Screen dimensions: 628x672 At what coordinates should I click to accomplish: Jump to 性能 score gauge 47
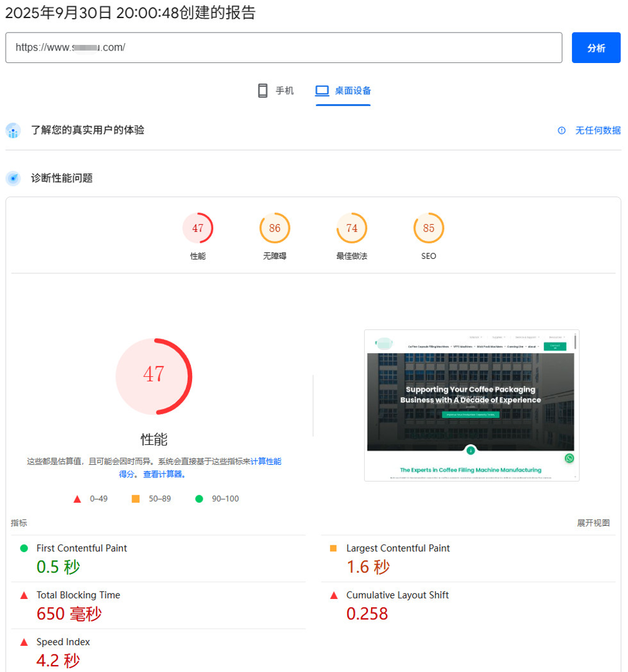click(198, 228)
